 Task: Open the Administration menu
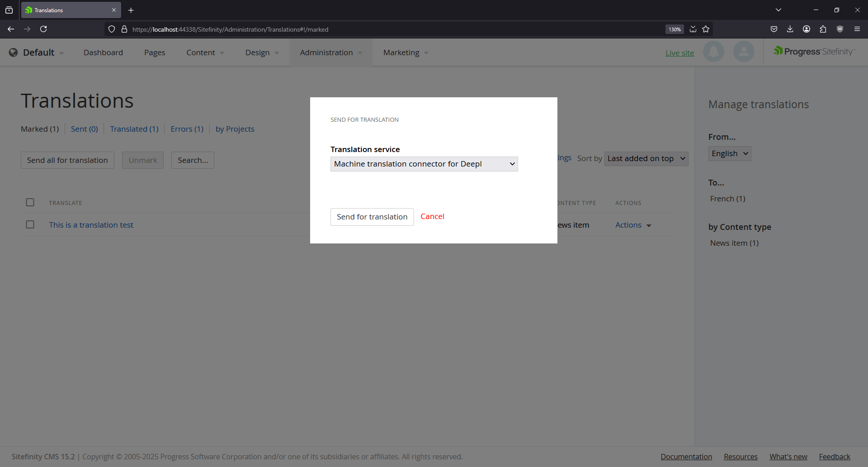tap(326, 52)
